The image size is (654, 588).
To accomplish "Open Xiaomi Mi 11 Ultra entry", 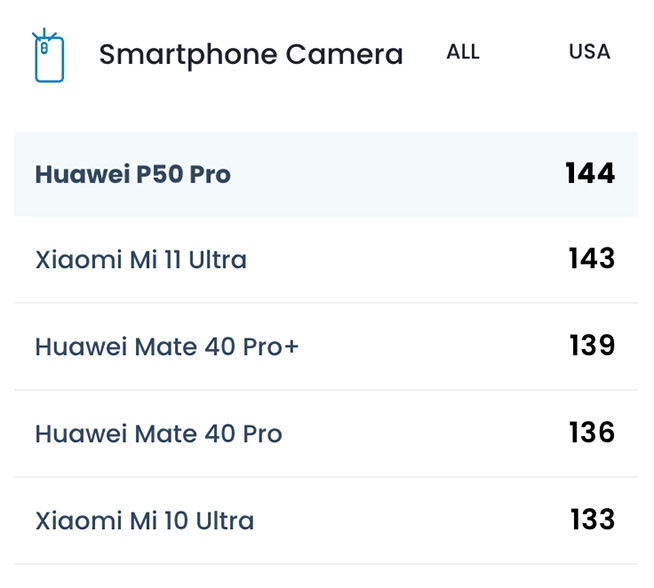I will pos(141,261).
